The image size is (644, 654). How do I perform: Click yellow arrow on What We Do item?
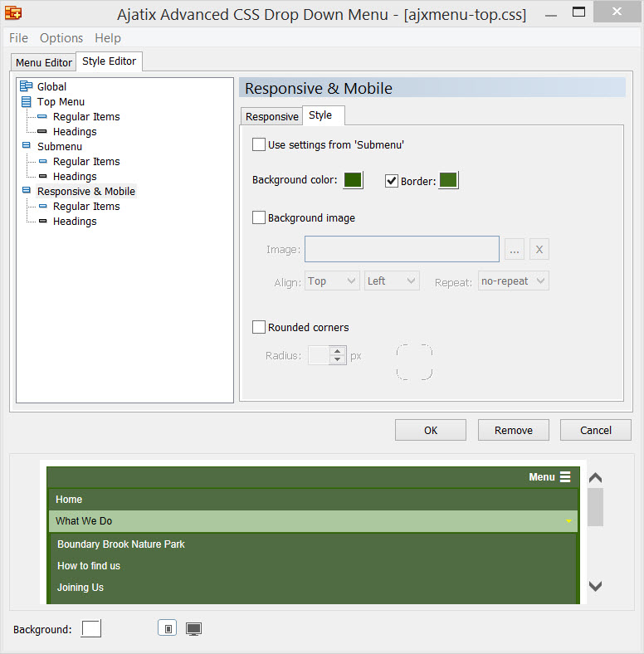[x=568, y=521]
